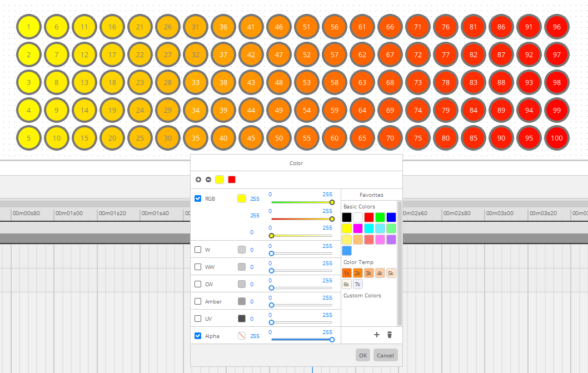
Task: Click the Alpha slider track
Action: point(301,339)
